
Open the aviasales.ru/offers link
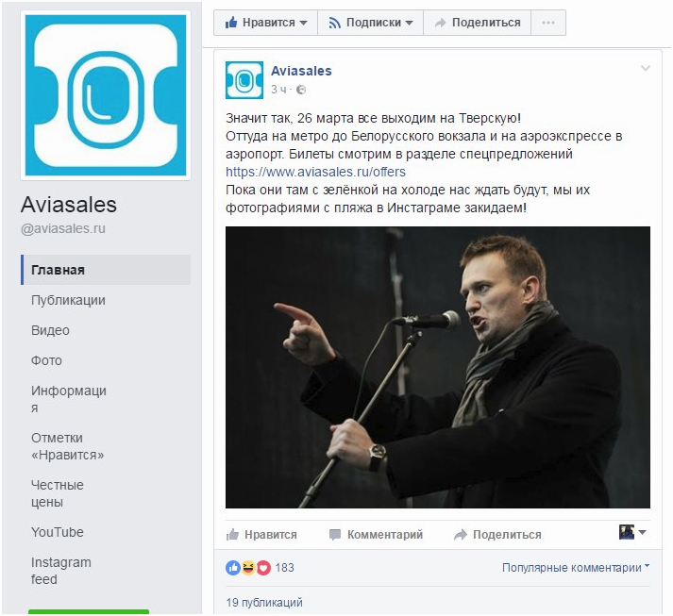pos(315,172)
